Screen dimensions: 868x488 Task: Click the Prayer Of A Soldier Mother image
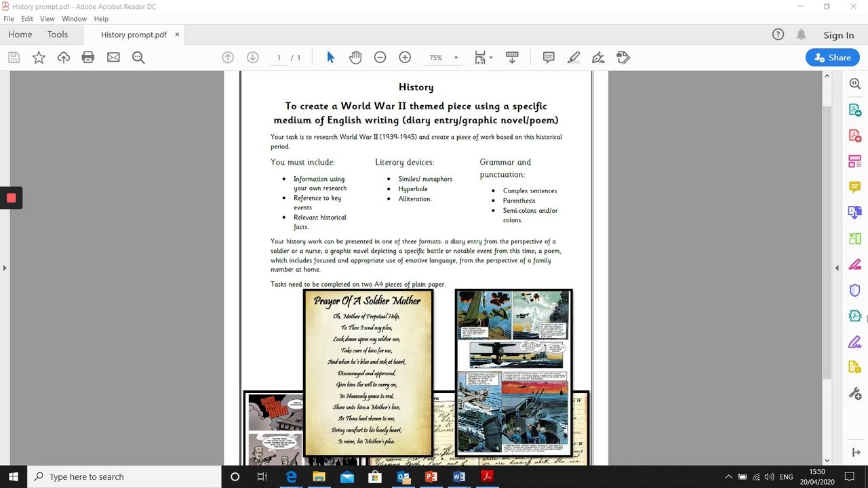[x=367, y=373]
